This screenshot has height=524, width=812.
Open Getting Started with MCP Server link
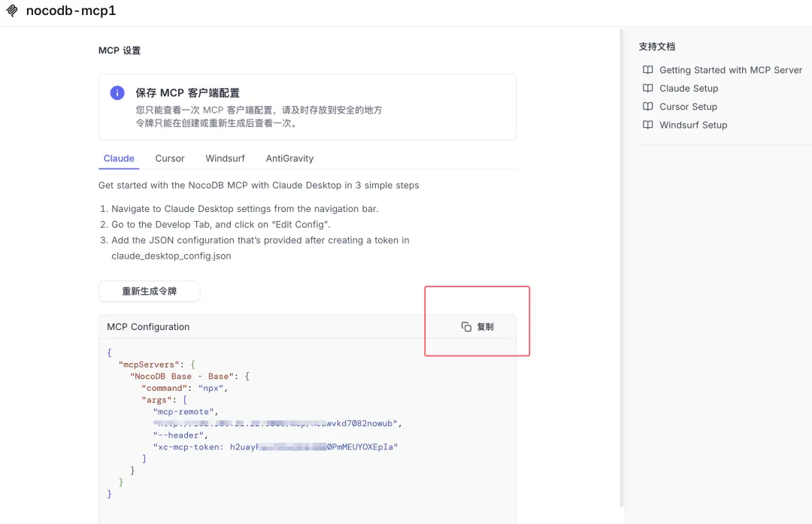click(730, 70)
